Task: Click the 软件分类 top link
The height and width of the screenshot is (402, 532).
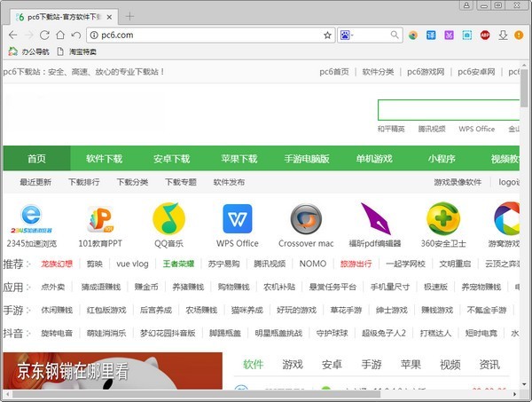Action: click(378, 72)
